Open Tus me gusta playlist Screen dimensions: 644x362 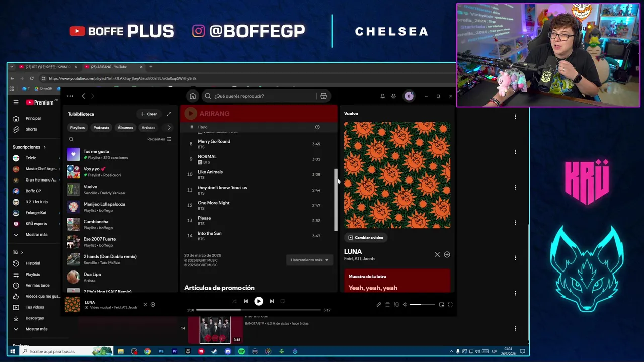pyautogui.click(x=120, y=154)
